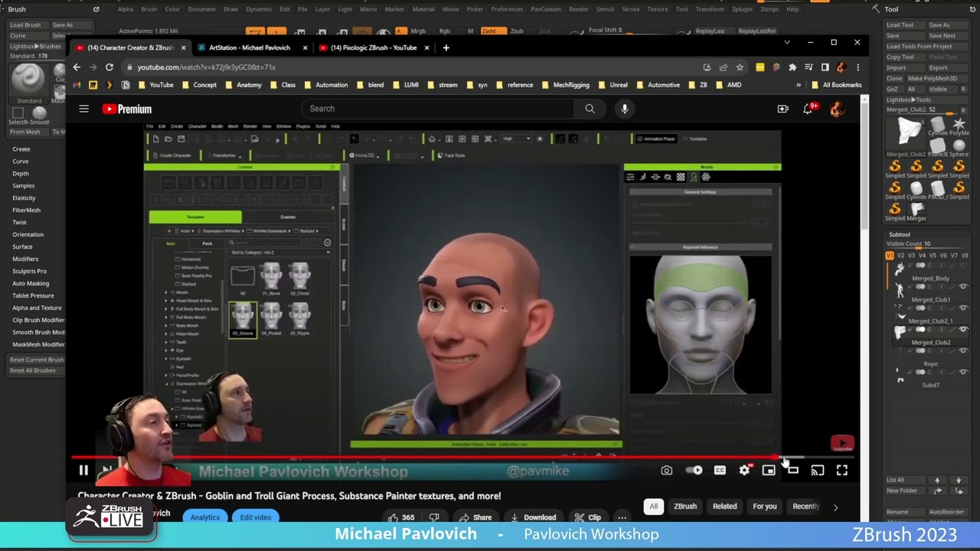Bookmark this page with star icon
Image resolution: width=980 pixels, height=551 pixels.
[x=740, y=67]
